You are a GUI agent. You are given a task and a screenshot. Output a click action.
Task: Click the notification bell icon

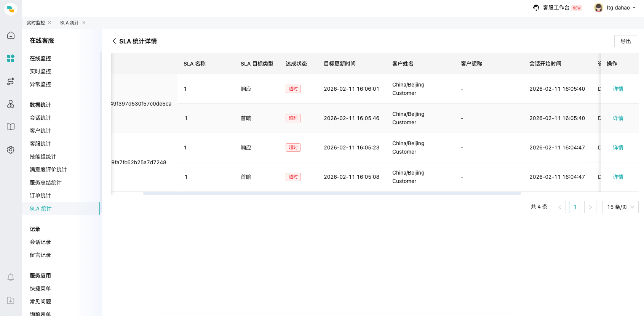pos(11,277)
